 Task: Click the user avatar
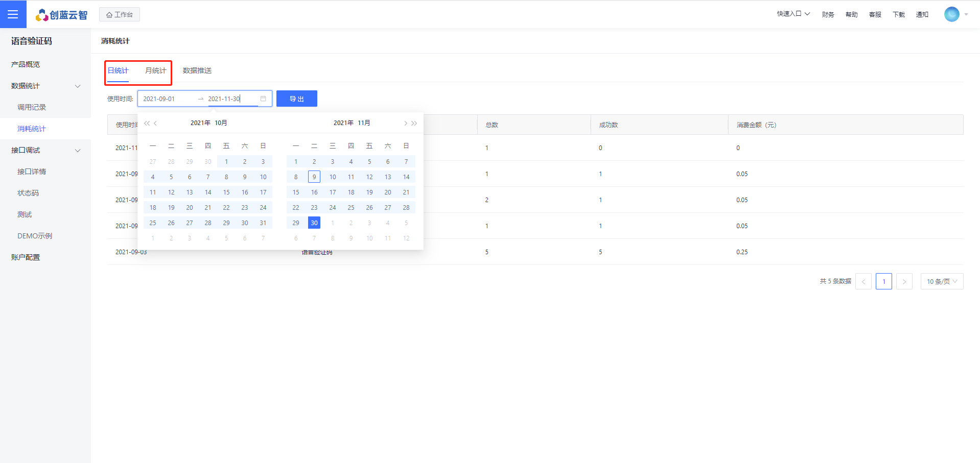[x=952, y=14]
